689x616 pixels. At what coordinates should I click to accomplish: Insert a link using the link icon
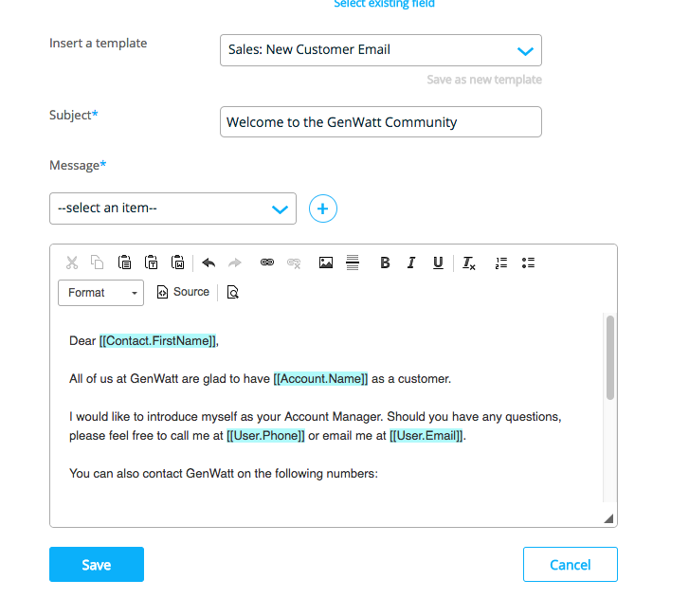tap(267, 263)
